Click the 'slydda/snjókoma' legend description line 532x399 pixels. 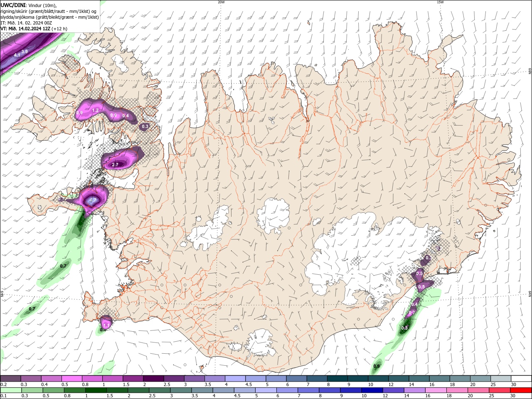click(x=49, y=17)
